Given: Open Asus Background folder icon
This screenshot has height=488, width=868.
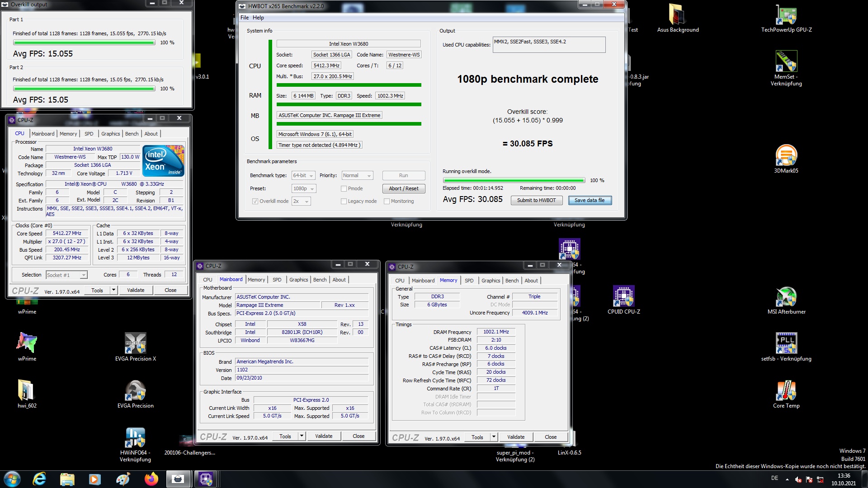Looking at the screenshot, I should (677, 18).
